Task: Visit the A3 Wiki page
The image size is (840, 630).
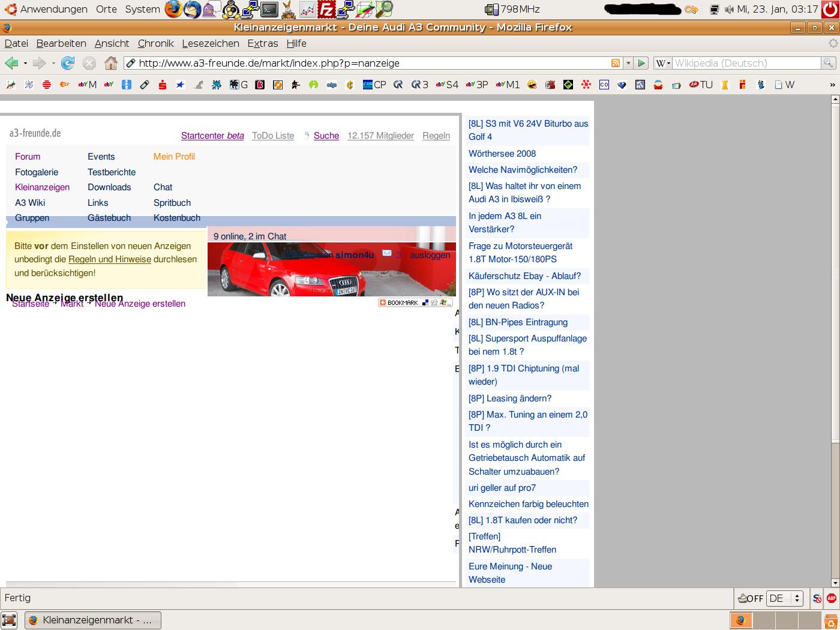Action: pyautogui.click(x=30, y=203)
